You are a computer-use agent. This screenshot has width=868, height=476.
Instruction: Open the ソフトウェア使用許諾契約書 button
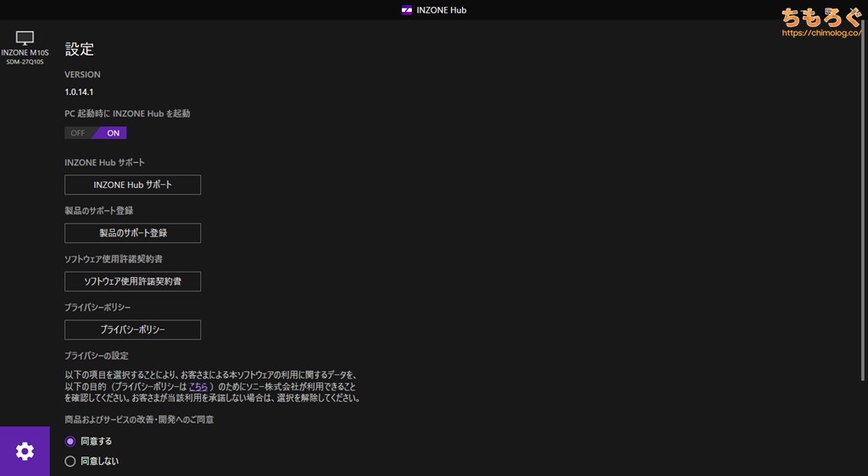pyautogui.click(x=133, y=281)
